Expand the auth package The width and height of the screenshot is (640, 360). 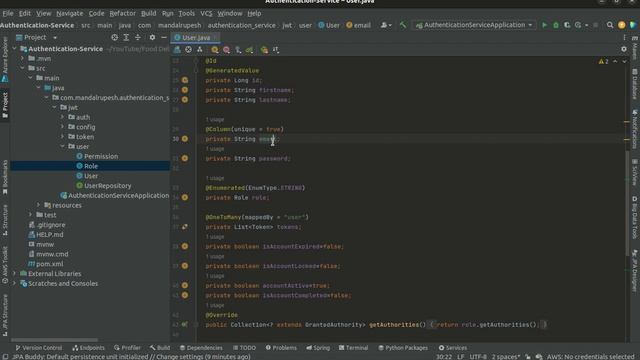click(62, 117)
